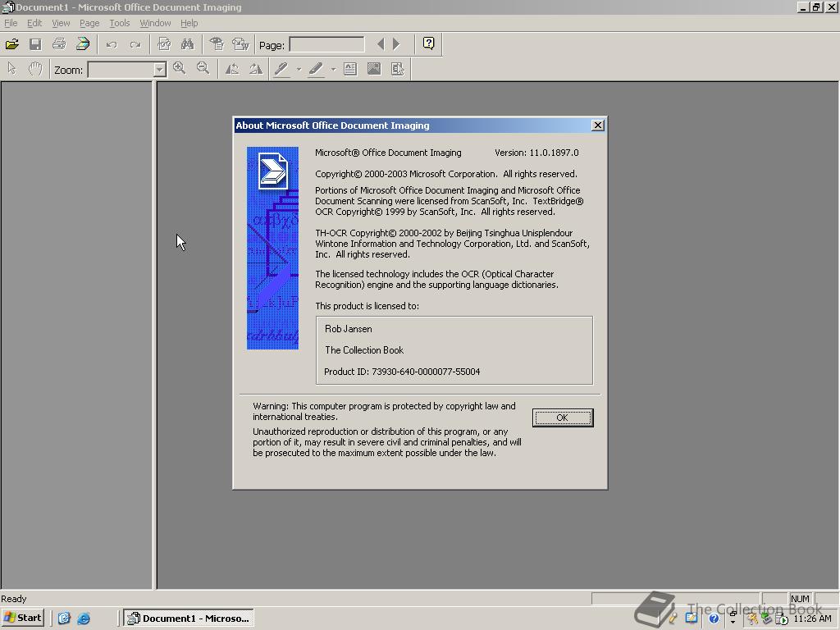Screen dimensions: 840x630
Task: Click the Zoom Out magnifier icon
Action: (203, 69)
